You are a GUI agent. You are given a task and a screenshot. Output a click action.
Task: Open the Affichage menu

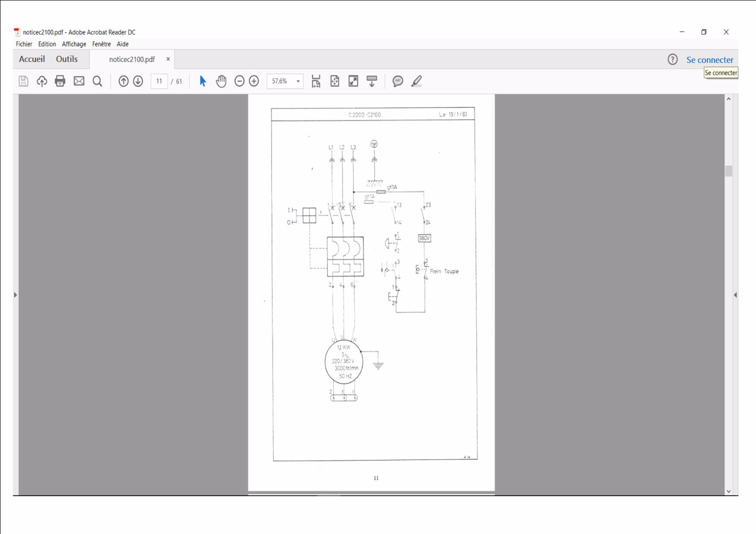click(74, 44)
